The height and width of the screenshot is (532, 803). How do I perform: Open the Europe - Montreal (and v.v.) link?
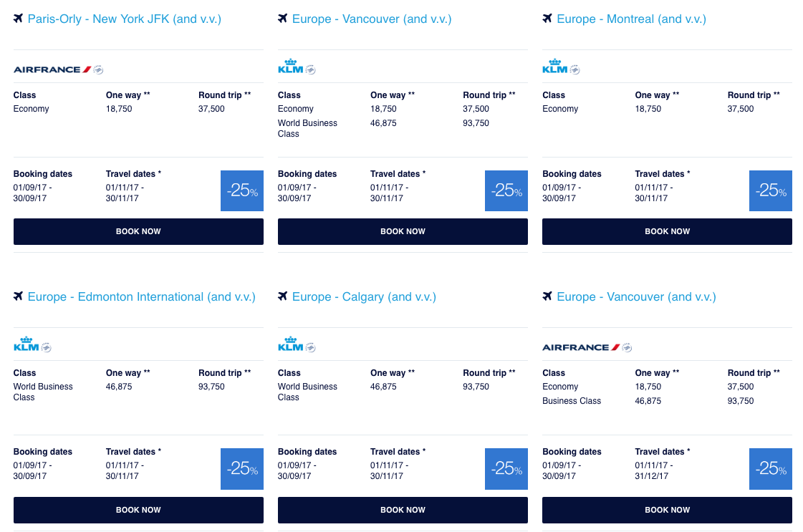pos(631,19)
